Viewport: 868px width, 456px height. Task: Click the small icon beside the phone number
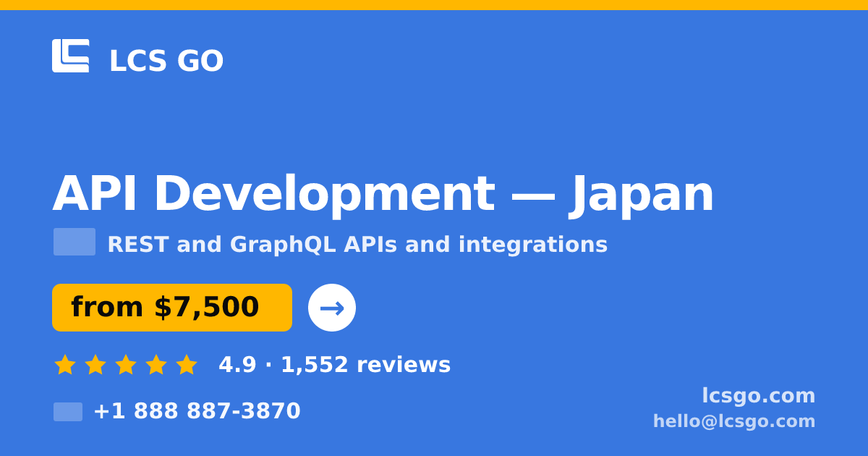68,412
